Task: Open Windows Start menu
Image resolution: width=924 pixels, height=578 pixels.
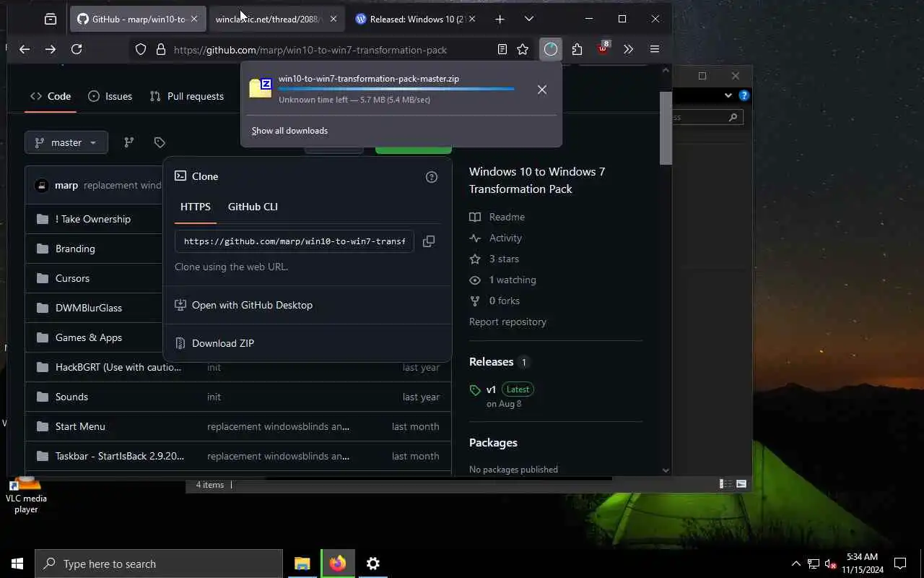Action: [x=17, y=564]
